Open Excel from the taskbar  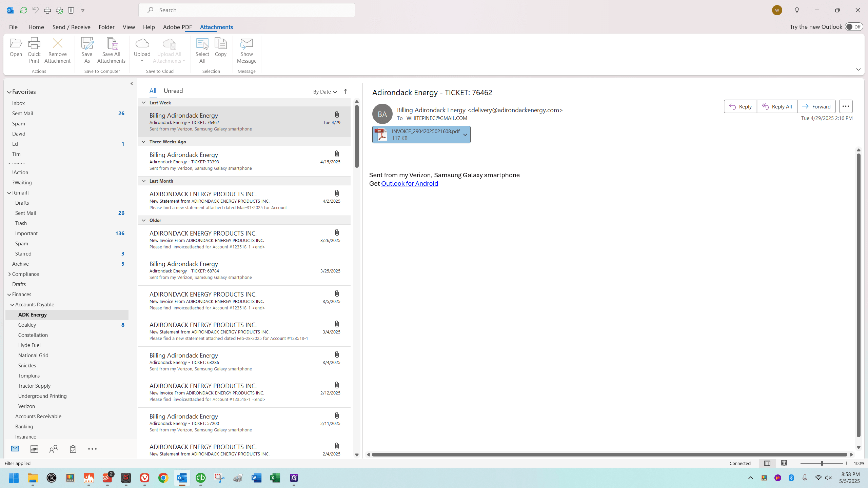(x=275, y=478)
